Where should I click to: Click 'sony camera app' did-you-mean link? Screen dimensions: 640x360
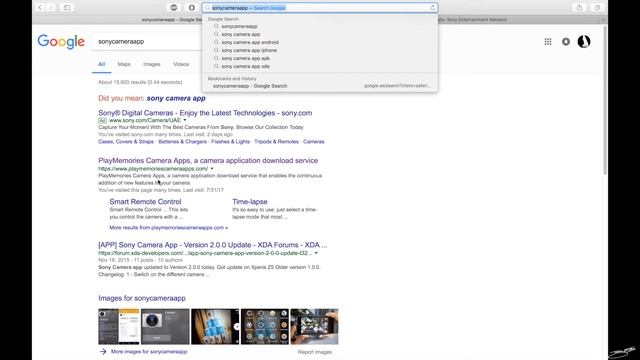click(176, 98)
